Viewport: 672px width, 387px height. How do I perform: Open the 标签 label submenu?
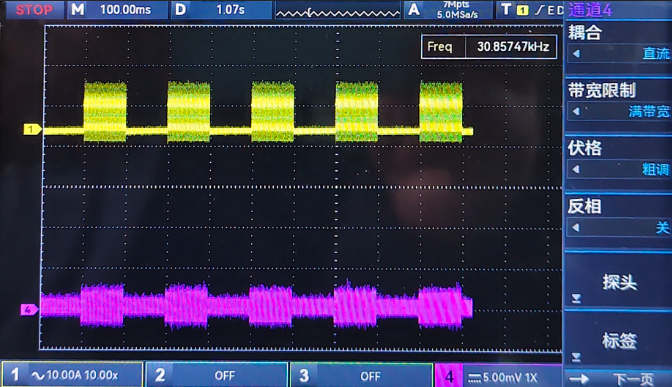618,340
